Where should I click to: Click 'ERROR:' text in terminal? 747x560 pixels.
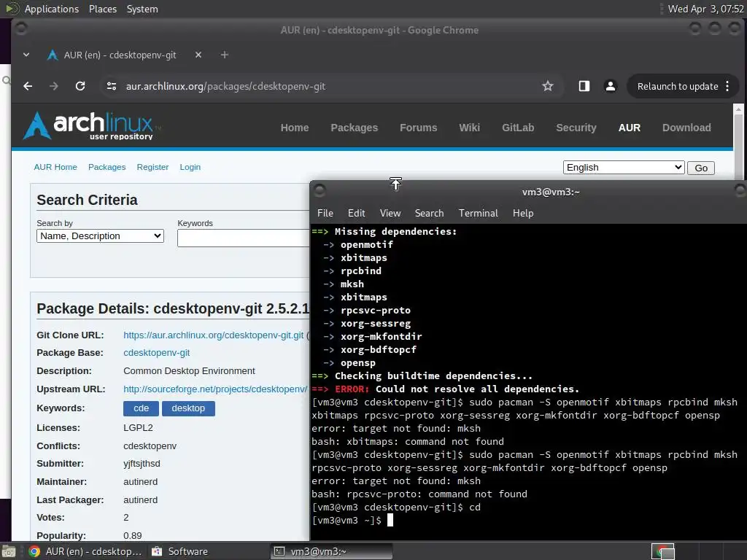(352, 389)
